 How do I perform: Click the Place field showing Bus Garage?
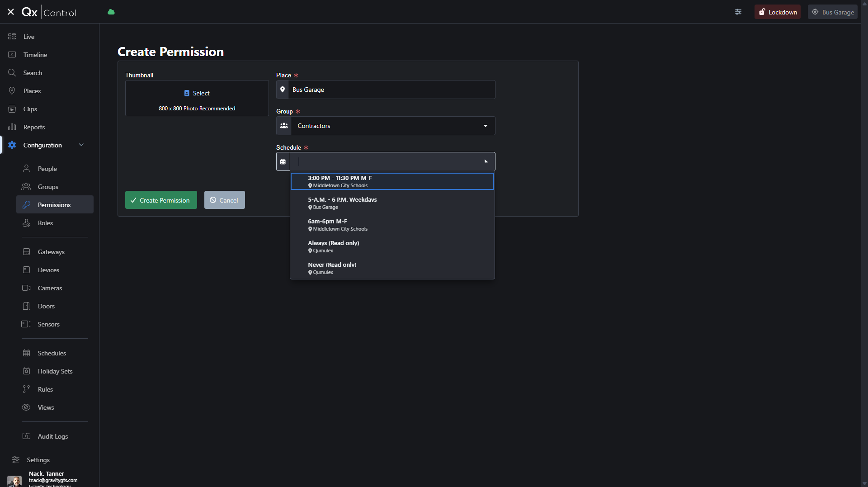[x=392, y=90]
